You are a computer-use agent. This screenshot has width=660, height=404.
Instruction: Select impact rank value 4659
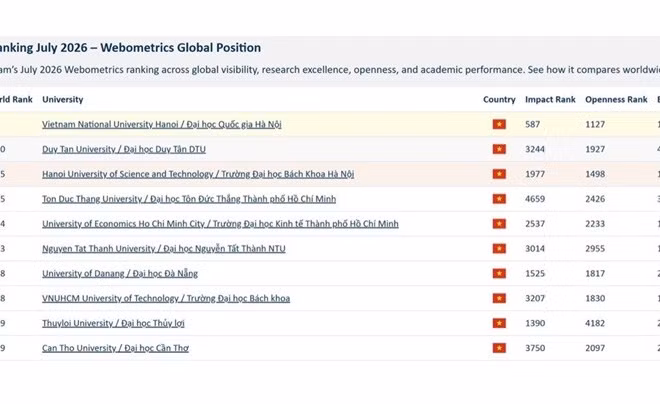point(535,199)
